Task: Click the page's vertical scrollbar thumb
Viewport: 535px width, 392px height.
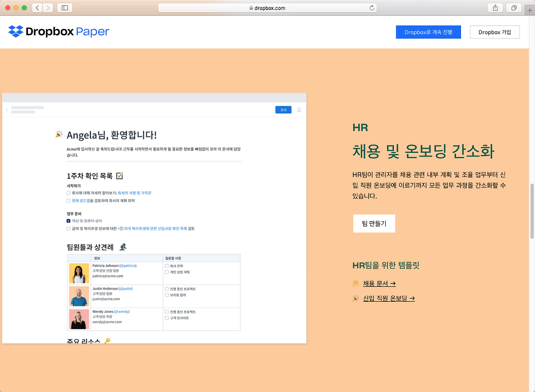Action: point(532,211)
